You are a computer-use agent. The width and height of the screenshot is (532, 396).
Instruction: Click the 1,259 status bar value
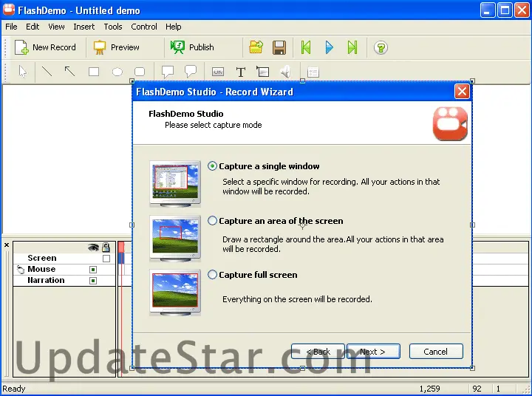point(429,389)
